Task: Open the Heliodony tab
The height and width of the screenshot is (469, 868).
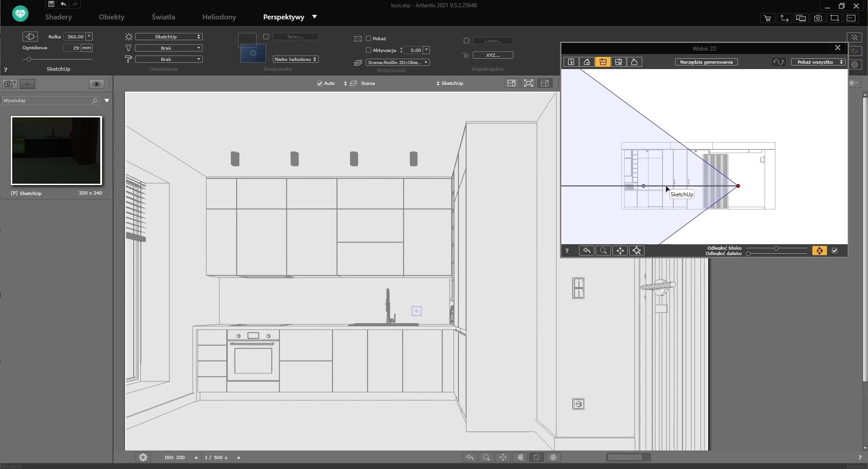Action: click(219, 17)
